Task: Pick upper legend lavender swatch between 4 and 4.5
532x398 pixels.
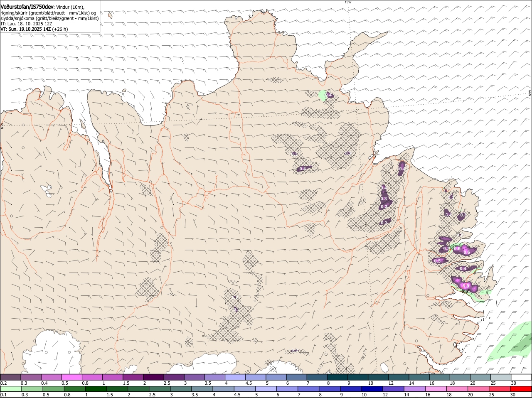Action: click(x=235, y=377)
